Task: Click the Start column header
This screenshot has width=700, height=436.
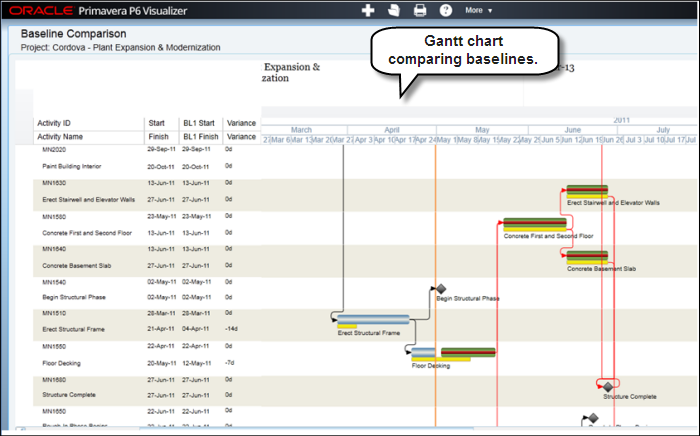Action: [x=156, y=123]
